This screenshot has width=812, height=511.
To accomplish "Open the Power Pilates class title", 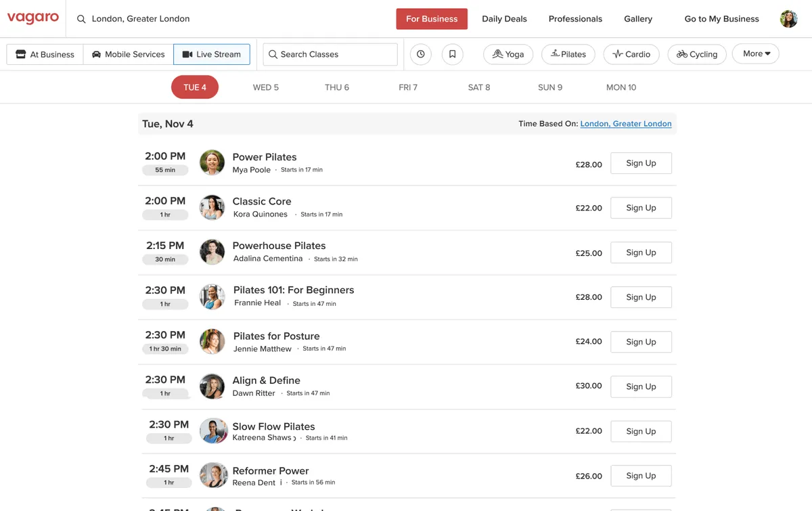I will [265, 157].
